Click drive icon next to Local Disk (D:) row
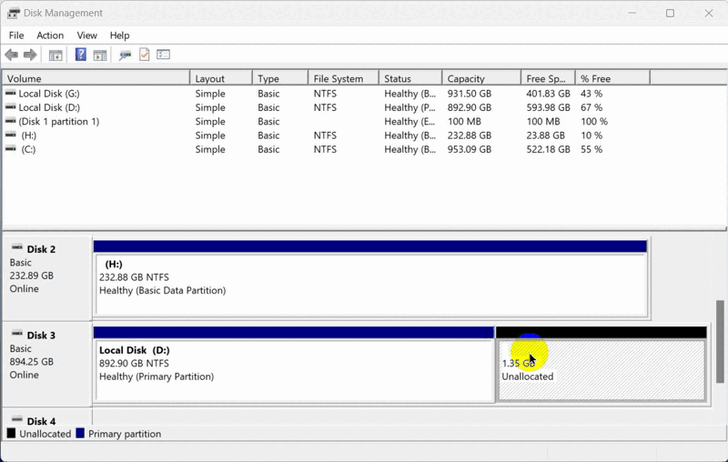 tap(10, 107)
